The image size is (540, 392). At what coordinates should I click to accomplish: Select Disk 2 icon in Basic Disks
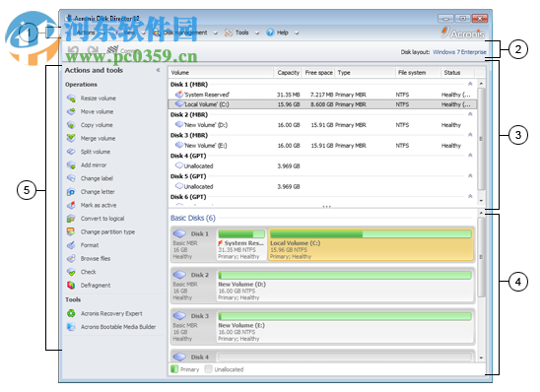click(179, 275)
